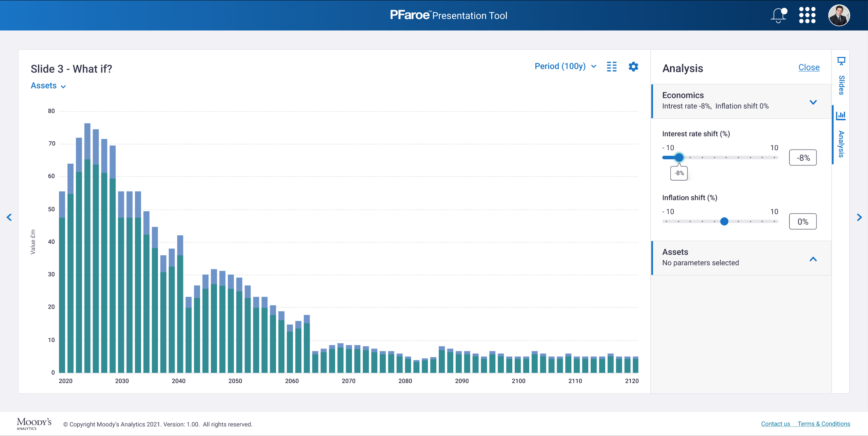Click the 2040 x-axis label
The image size is (868, 436).
(x=178, y=381)
